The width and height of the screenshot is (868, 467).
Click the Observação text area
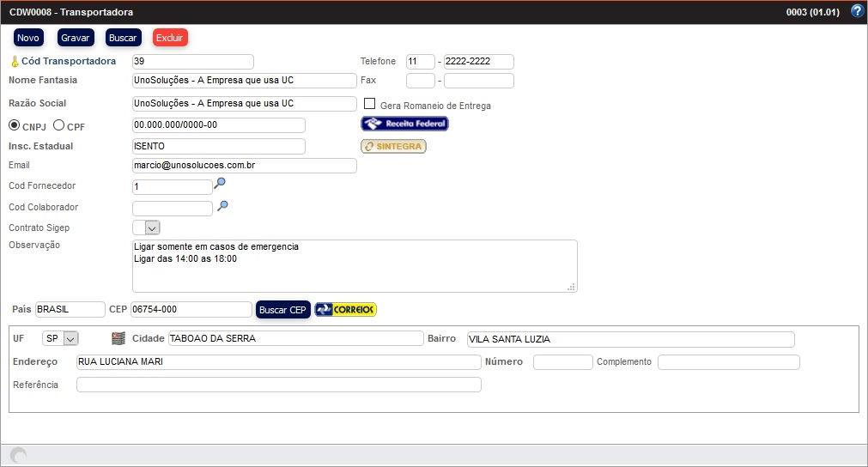point(354,265)
